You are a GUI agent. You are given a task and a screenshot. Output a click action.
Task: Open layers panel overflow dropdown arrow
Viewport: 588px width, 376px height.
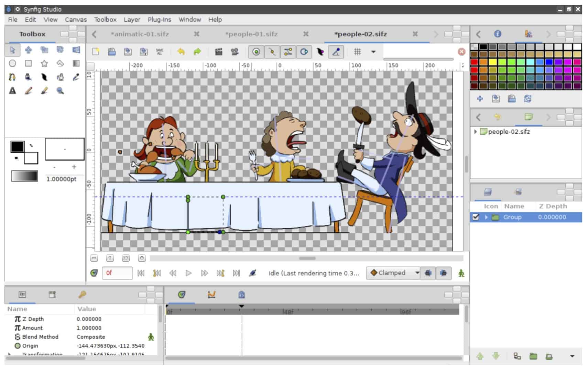pyautogui.click(x=572, y=356)
